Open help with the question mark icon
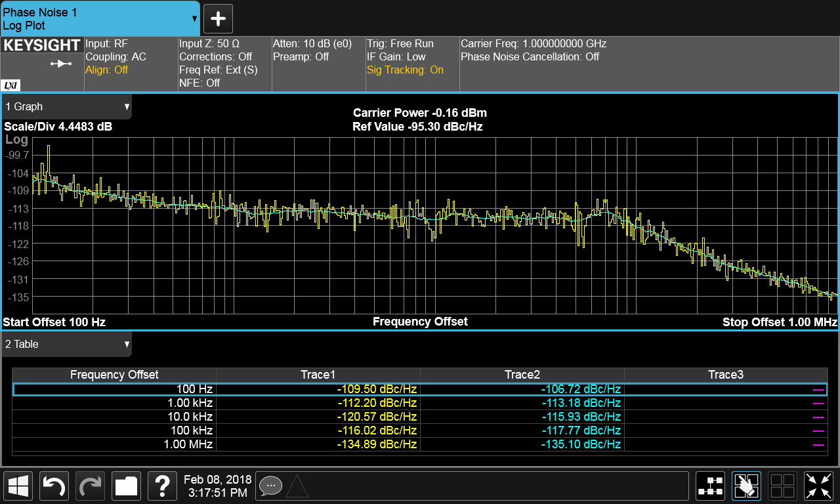This screenshot has height=504, width=840. (162, 486)
